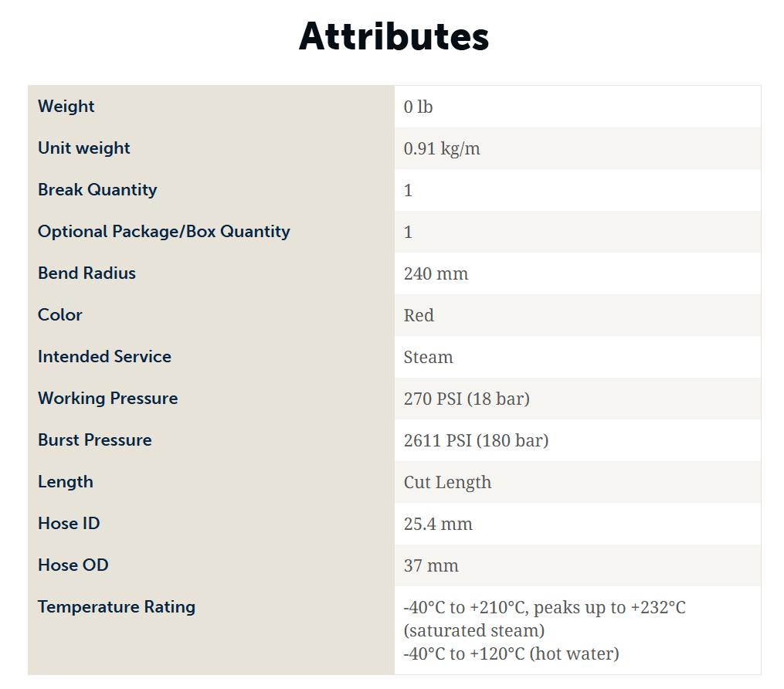Select the Weight label
The width and height of the screenshot is (784, 689).
tap(66, 106)
